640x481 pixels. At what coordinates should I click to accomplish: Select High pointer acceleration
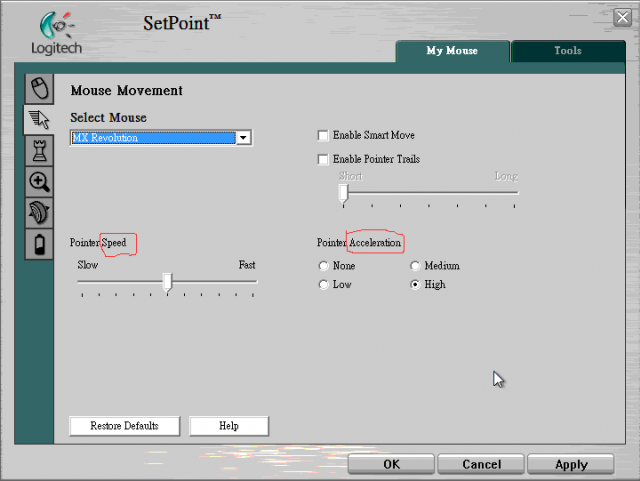(x=415, y=285)
